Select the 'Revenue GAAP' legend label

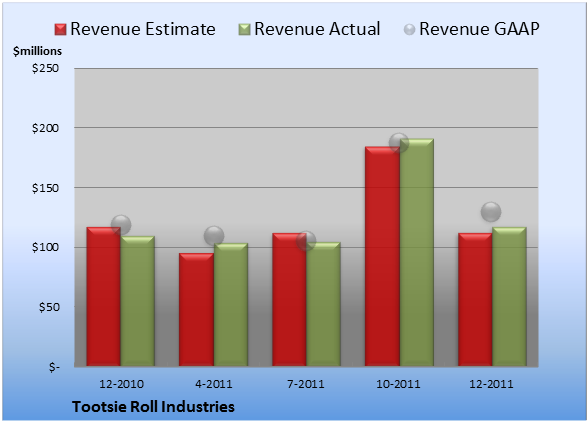coord(479,29)
